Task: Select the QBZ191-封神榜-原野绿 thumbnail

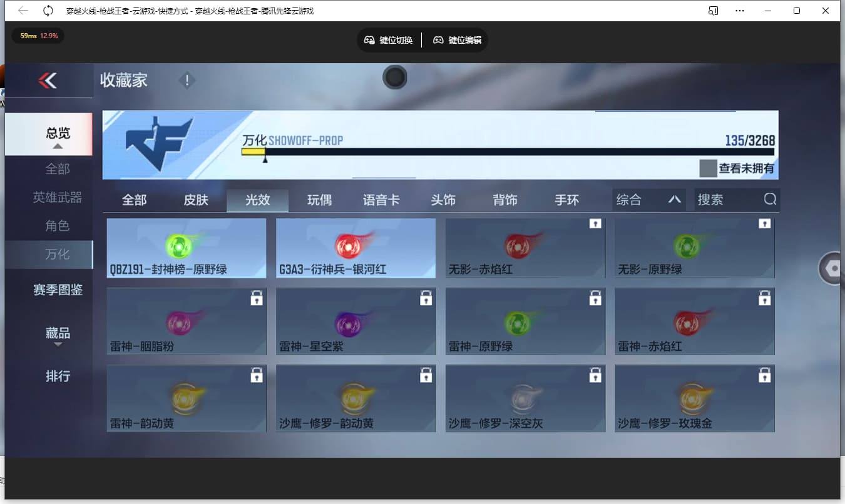Action: [x=186, y=248]
